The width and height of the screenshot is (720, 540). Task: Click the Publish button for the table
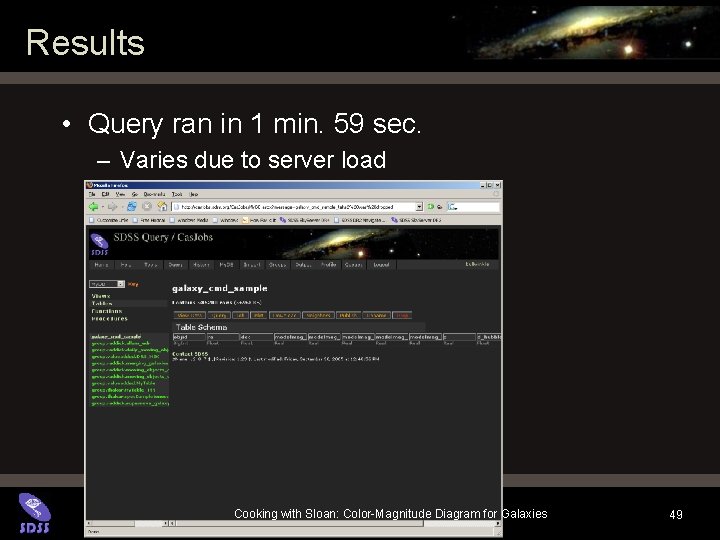coord(349,315)
